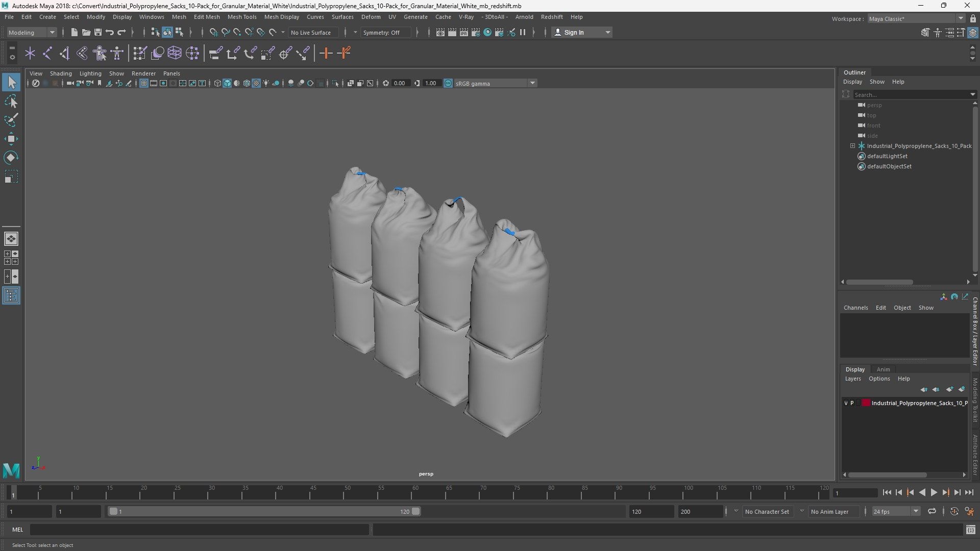Open the Modeling menu set dropdown
This screenshot has width=980, height=551.
click(x=32, y=32)
